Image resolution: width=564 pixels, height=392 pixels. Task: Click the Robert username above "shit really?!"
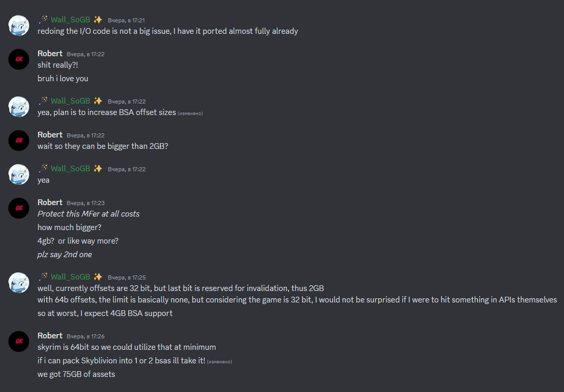point(50,54)
